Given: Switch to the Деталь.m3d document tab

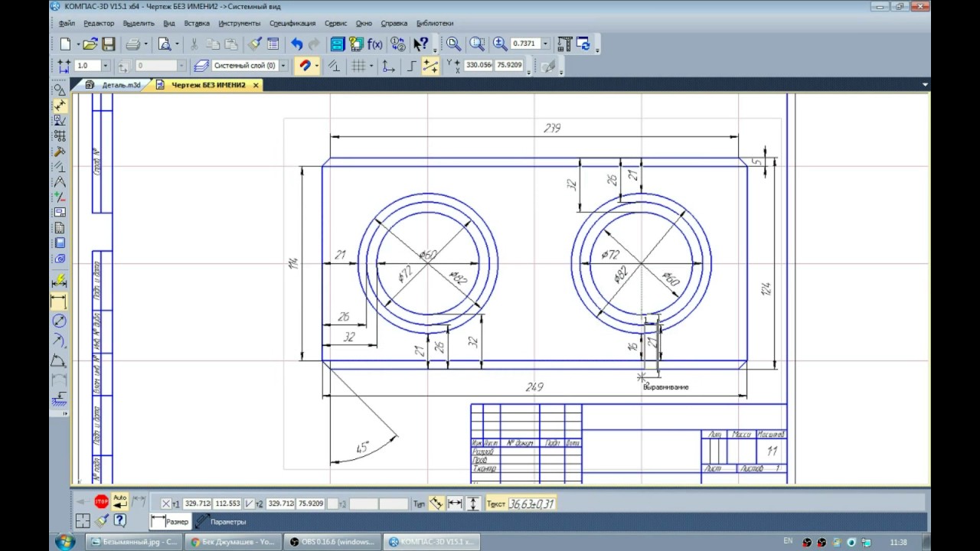Looking at the screenshot, I should click(121, 85).
